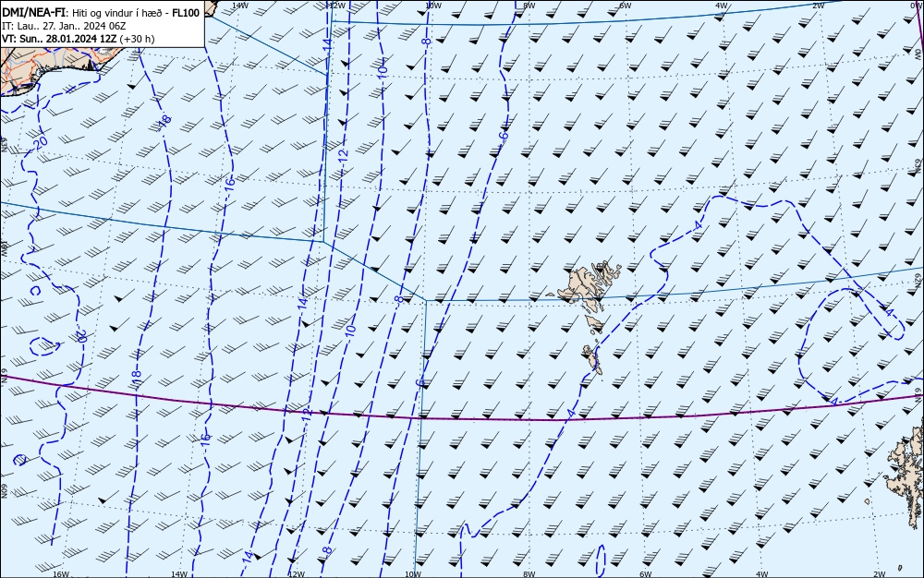Image resolution: width=924 pixels, height=578 pixels.
Task: Click the 4W longitude label on bottom edge
Action: [761, 574]
